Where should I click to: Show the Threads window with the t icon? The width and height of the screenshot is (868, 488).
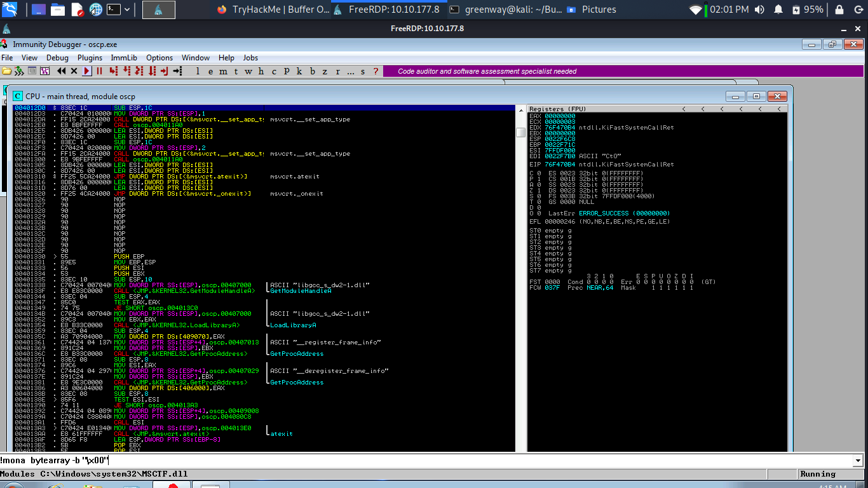click(x=235, y=71)
